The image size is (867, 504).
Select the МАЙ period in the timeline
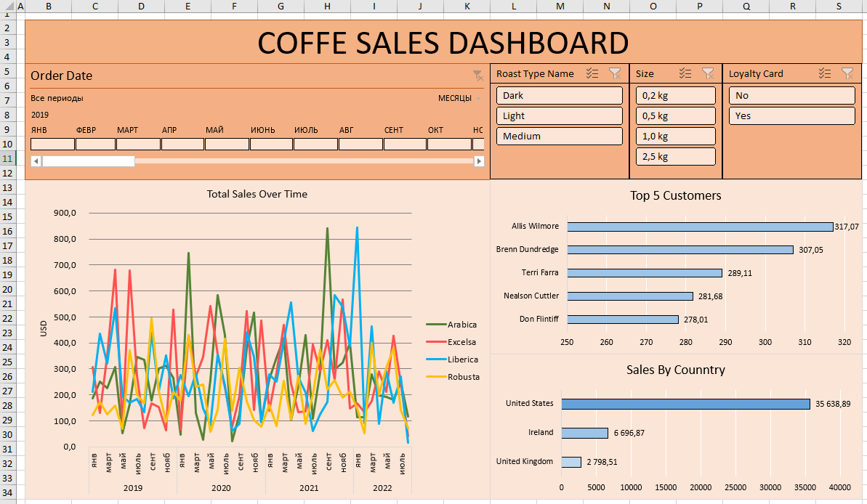click(x=227, y=144)
